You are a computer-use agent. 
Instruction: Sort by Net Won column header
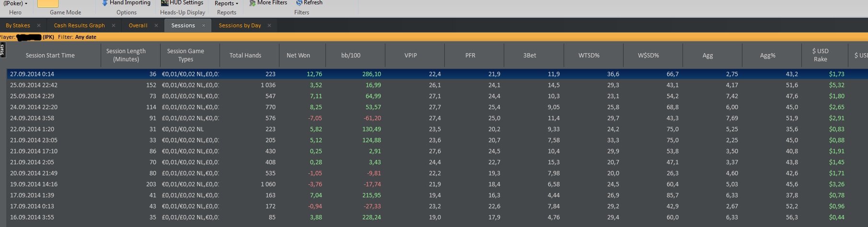298,56
